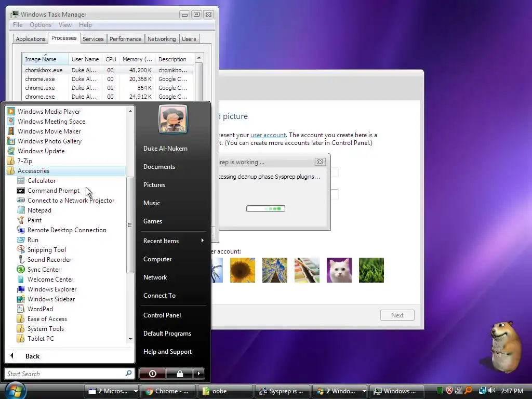Open Windows Photo Gallery icon
Screen dimensions: 532x399
[x=11, y=141]
